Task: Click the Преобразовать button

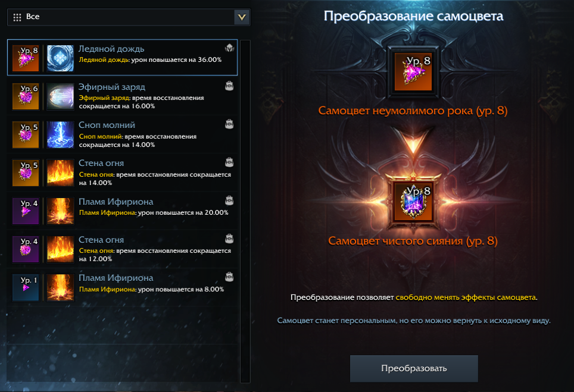Action: tap(414, 368)
